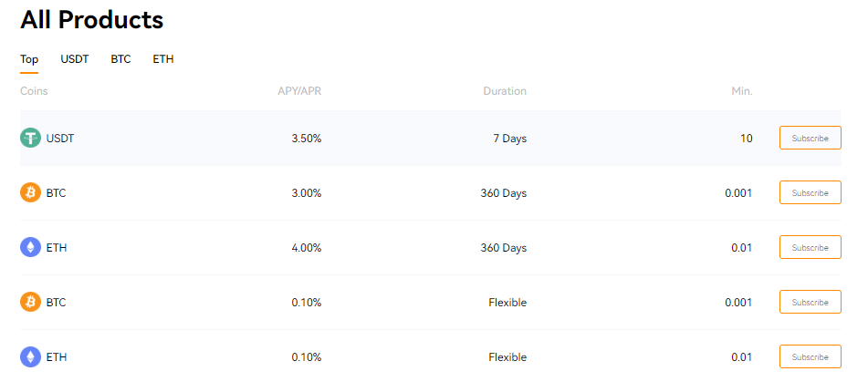
Task: Switch to the Top tab
Action: [x=29, y=59]
